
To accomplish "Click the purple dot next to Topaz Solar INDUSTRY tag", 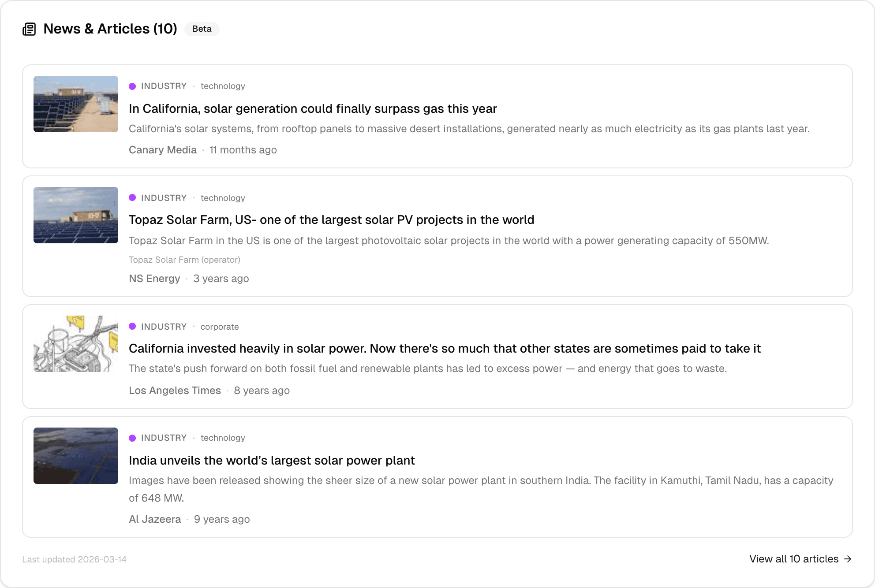I will click(x=133, y=197).
